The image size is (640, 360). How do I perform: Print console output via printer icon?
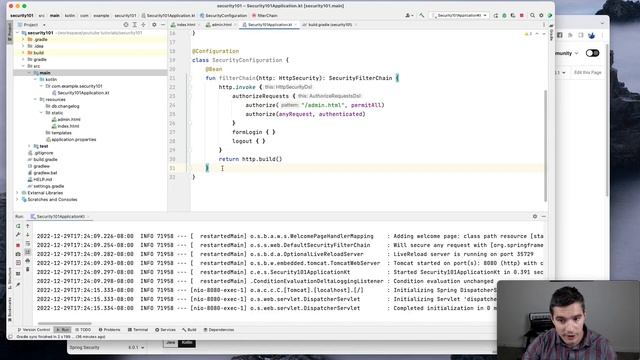[28, 260]
